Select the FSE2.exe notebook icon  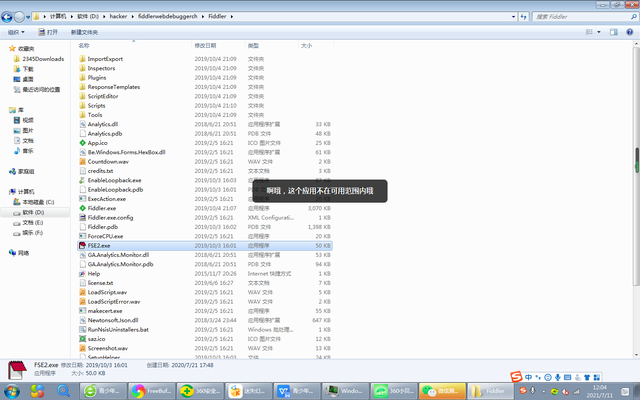(82, 245)
